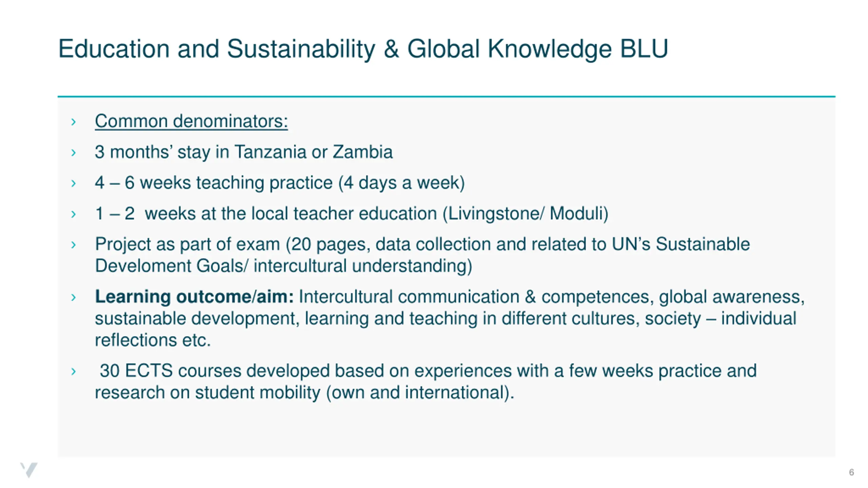
Task: Click the chevron bullet beside 3 months' stay
Action: (74, 152)
